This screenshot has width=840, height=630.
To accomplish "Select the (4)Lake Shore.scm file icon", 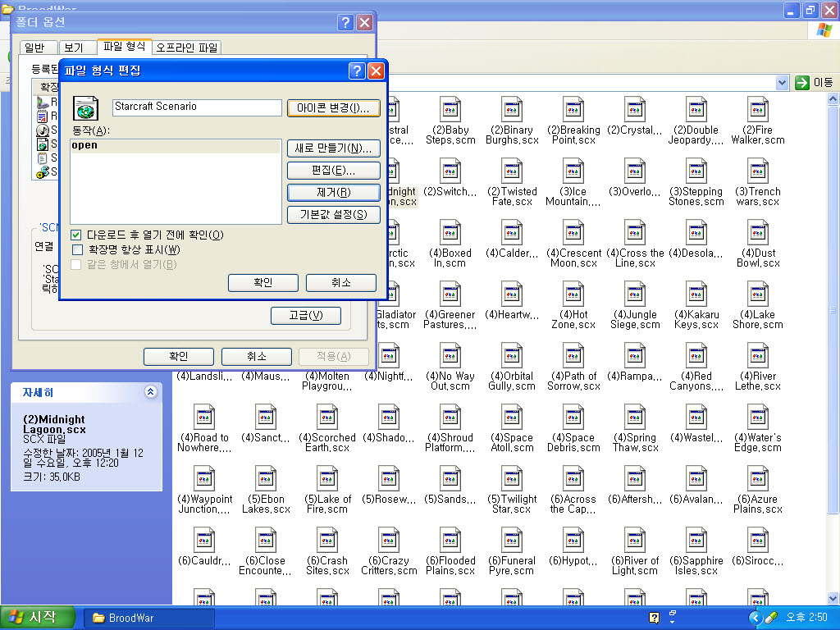I will point(757,294).
